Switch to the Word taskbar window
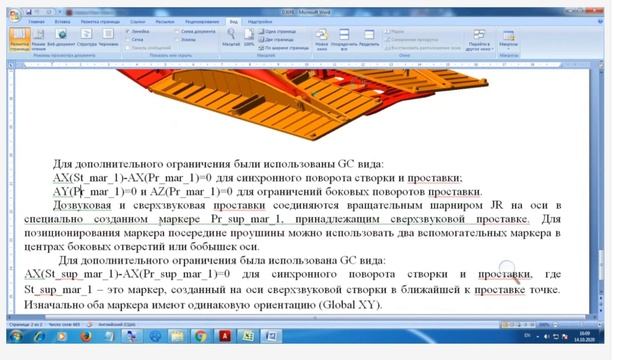The width and height of the screenshot is (640, 360). point(271,336)
